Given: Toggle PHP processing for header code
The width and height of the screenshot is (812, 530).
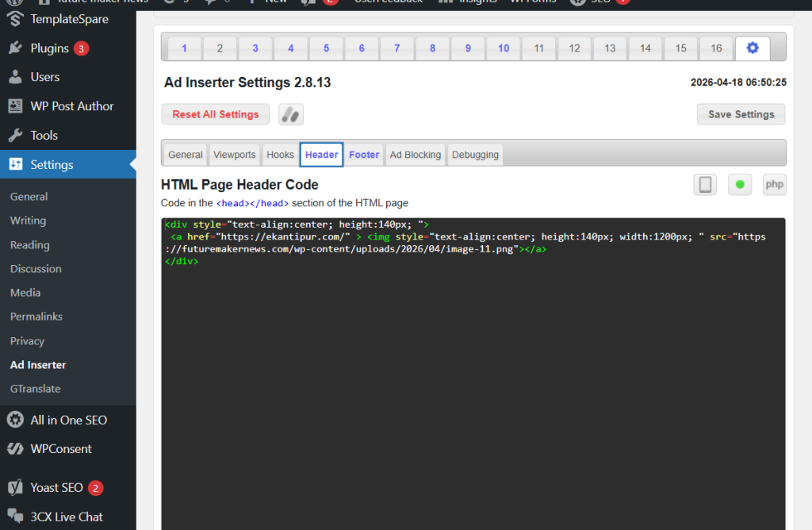Looking at the screenshot, I should click(774, 185).
